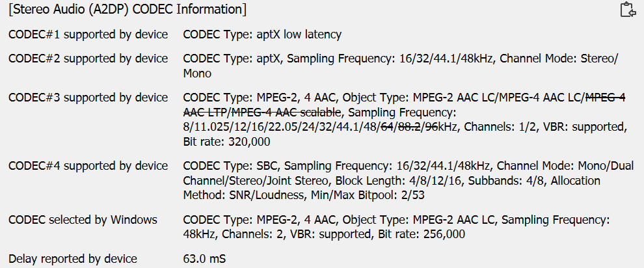
Task: Select the CODEC#2 supported by device label
Action: [x=88, y=59]
